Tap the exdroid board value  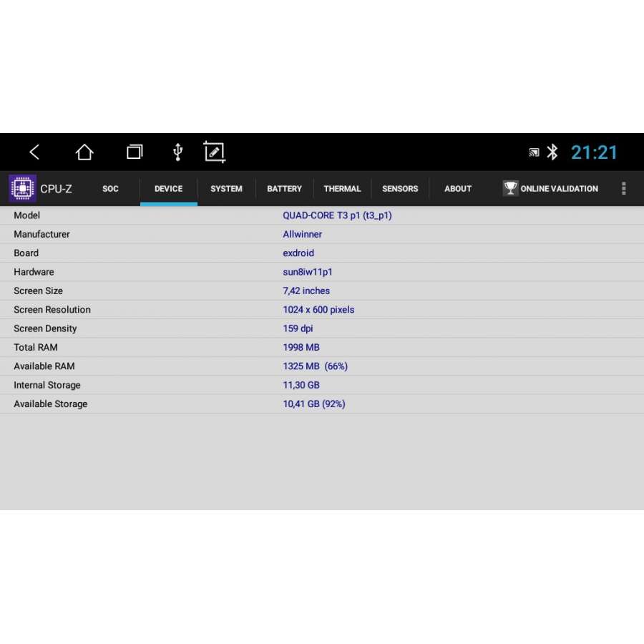tap(298, 253)
